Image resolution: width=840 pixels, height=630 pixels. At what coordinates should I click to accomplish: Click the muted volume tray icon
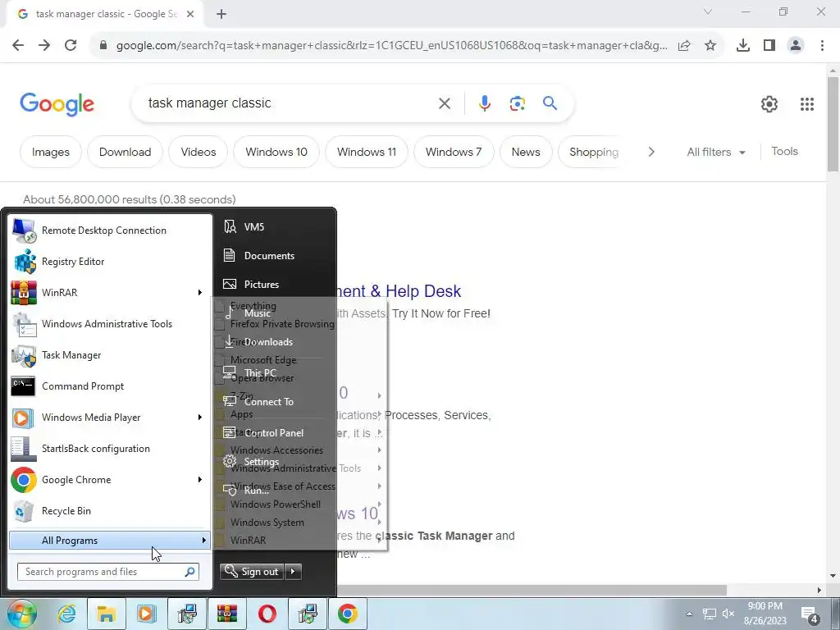[x=728, y=614]
